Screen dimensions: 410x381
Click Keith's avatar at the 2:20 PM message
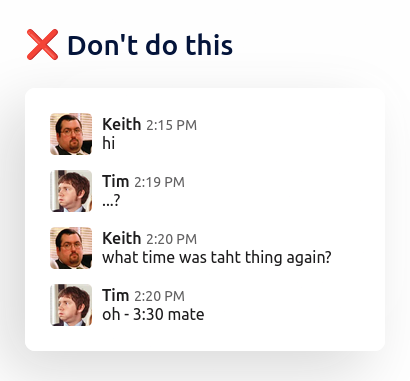(x=71, y=248)
